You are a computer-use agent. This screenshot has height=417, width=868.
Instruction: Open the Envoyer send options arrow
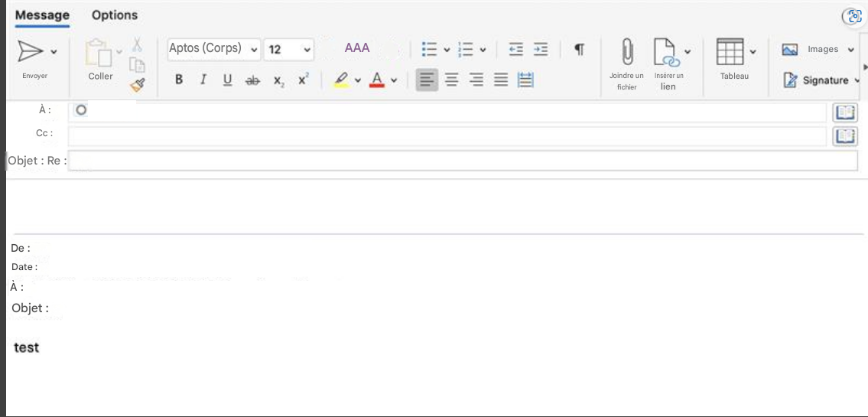point(54,51)
